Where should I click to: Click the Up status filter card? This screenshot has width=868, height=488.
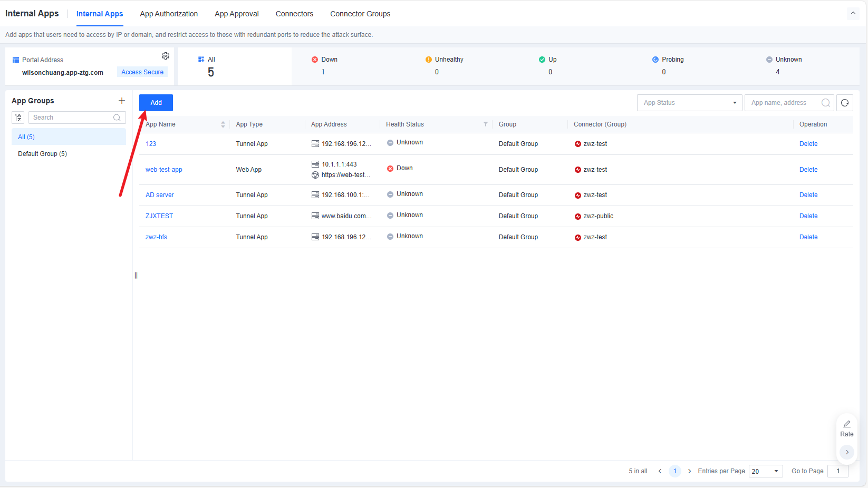575,66
